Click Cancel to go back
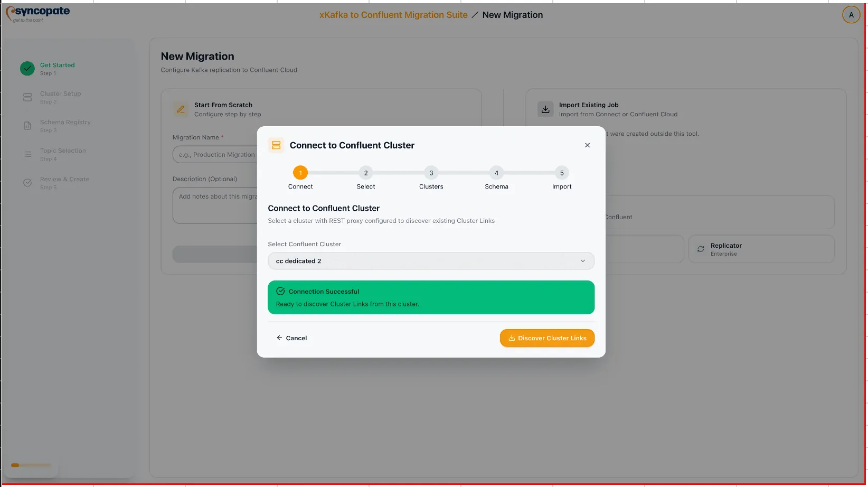Image resolution: width=868 pixels, height=487 pixels. [x=291, y=338]
